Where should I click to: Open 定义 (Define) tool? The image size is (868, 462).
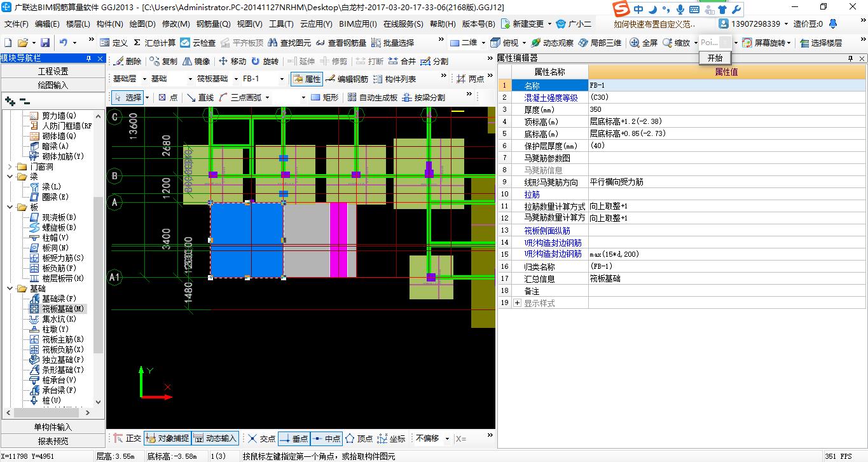[x=114, y=43]
